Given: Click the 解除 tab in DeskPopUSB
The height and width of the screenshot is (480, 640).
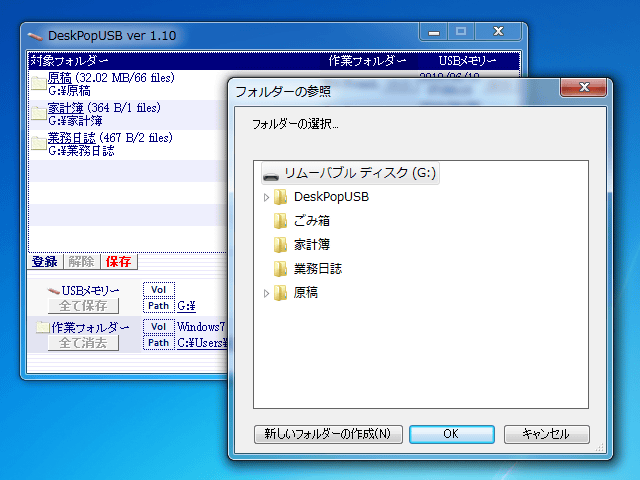Looking at the screenshot, I should [81, 262].
